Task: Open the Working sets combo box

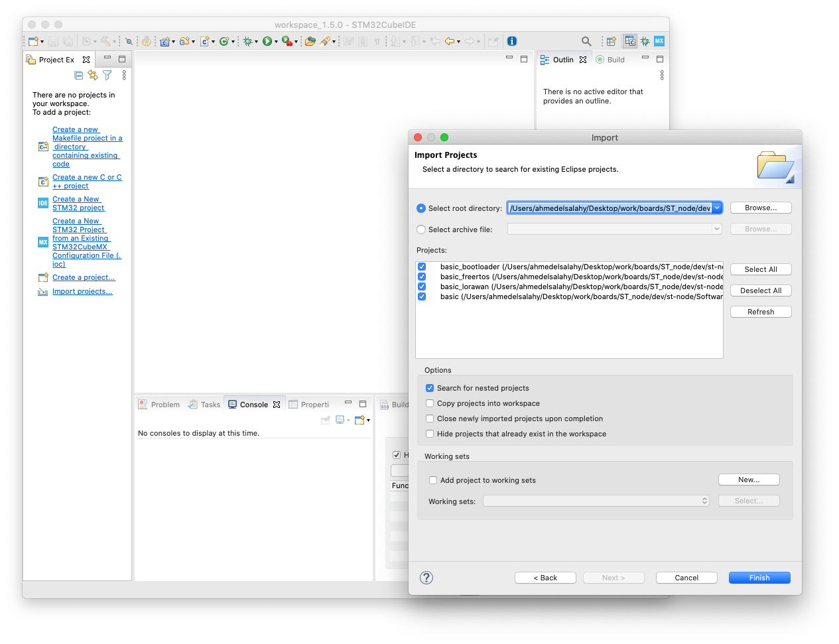Action: [x=596, y=501]
